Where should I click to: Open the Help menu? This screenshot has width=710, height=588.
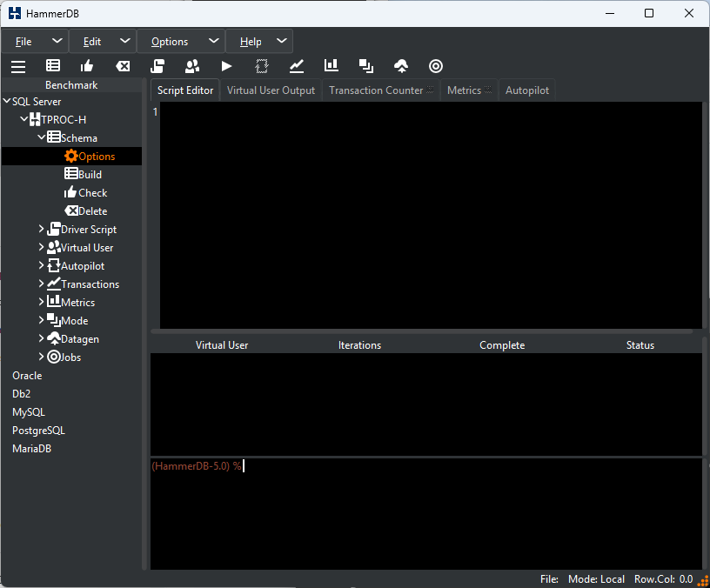(x=259, y=42)
